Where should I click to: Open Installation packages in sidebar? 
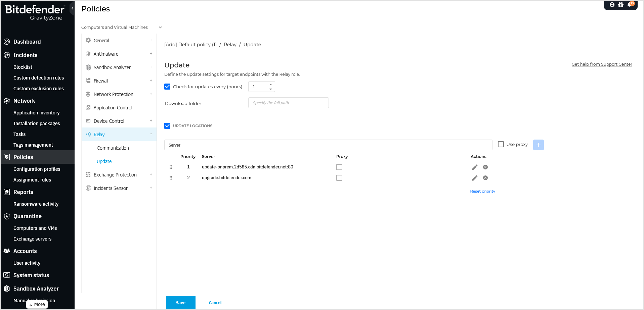point(37,123)
